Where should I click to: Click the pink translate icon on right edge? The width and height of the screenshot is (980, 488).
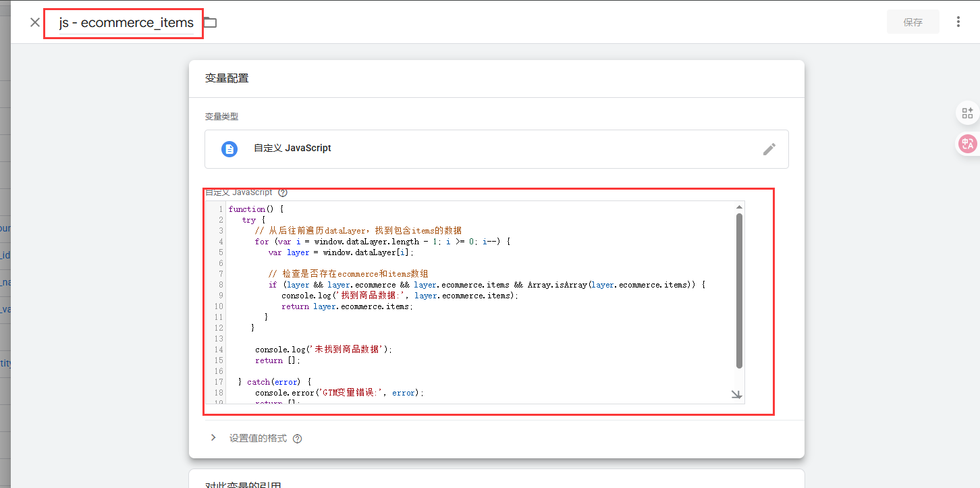(967, 143)
